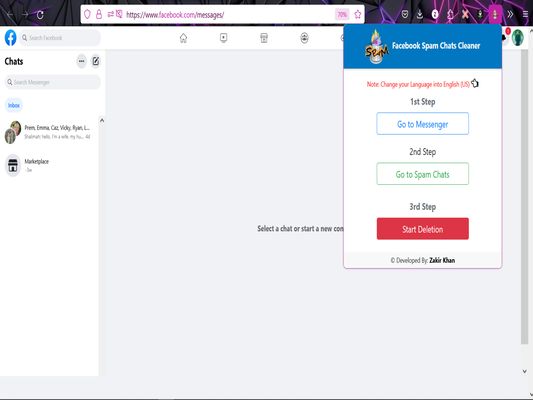
Task: Open the Pocket save icon in toolbar
Action: (x=405, y=14)
